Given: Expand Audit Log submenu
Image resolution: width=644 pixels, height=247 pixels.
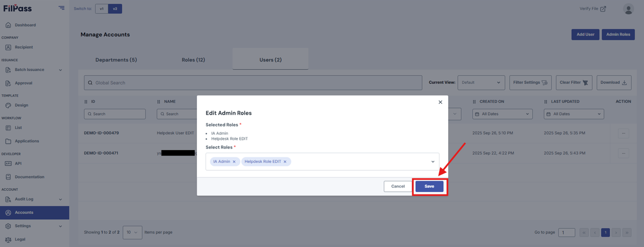Looking at the screenshot, I should tap(60, 199).
